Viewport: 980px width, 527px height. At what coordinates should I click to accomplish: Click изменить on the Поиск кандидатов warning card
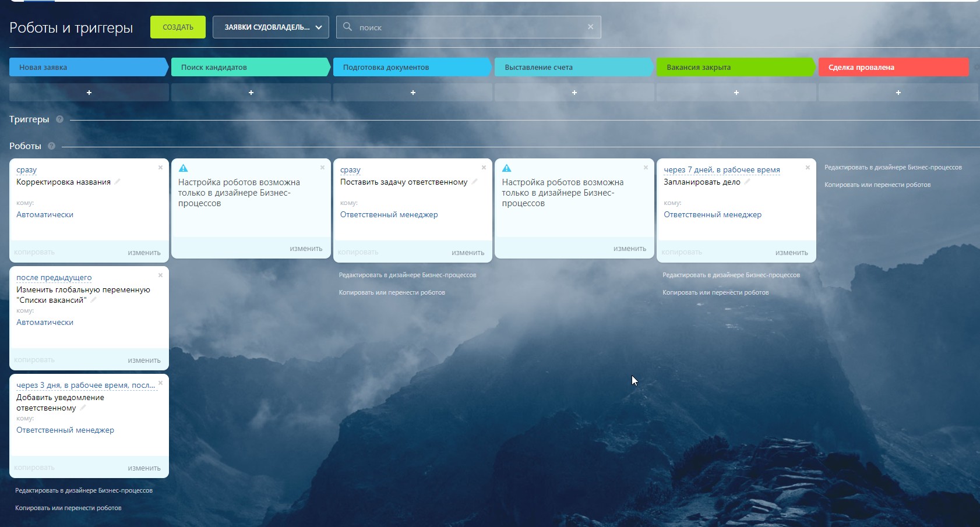306,249
